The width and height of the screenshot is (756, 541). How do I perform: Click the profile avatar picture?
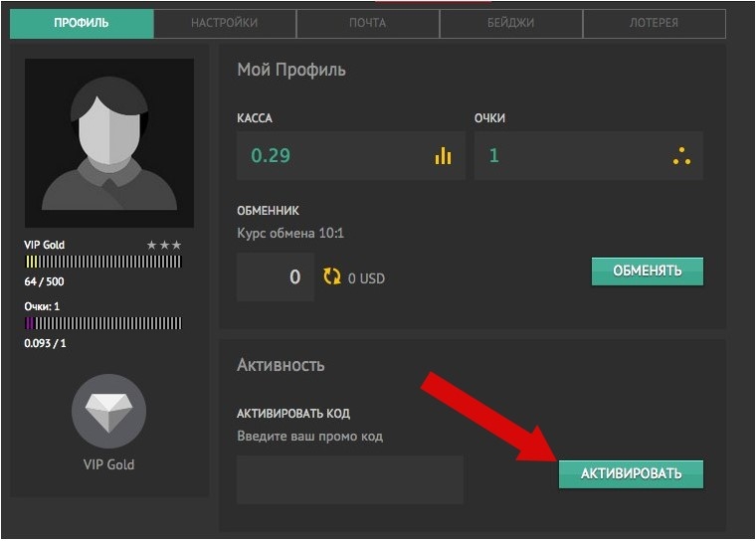[x=109, y=144]
